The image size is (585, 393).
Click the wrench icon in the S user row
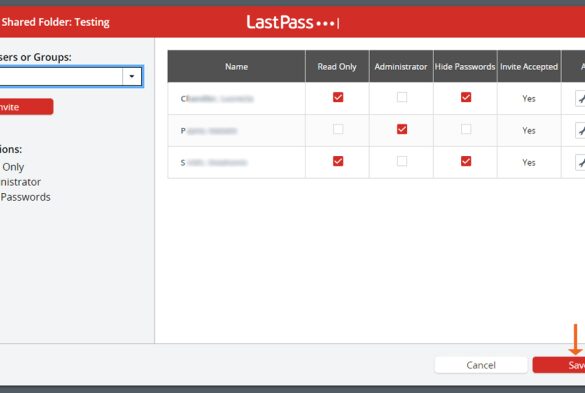(580, 162)
